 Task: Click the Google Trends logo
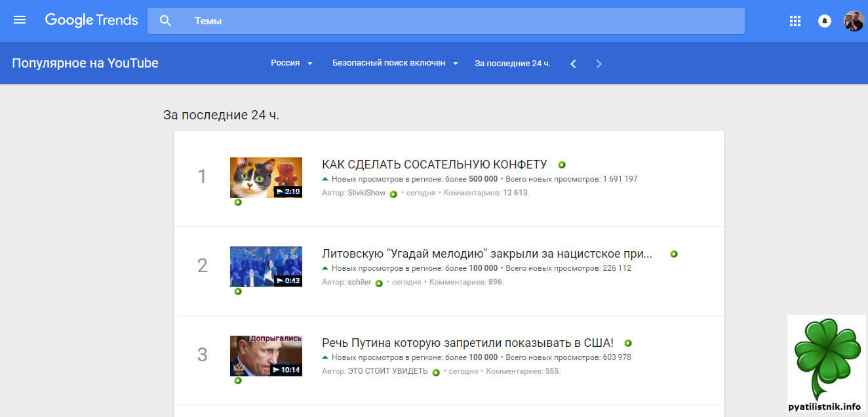[91, 20]
